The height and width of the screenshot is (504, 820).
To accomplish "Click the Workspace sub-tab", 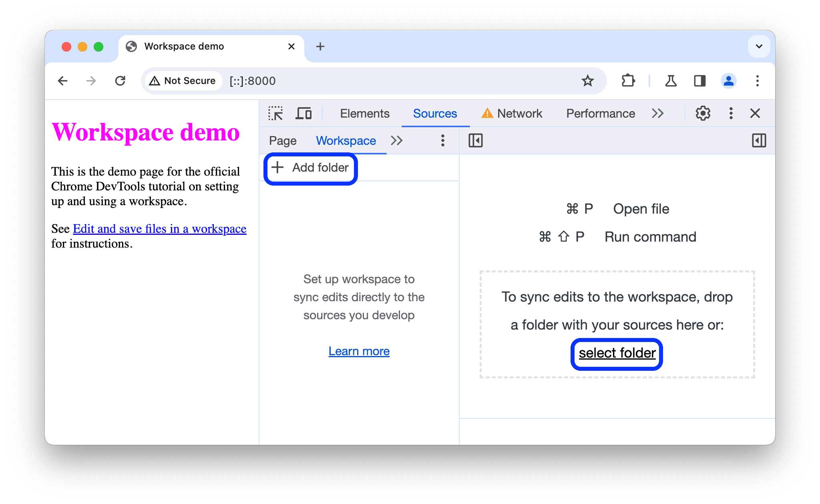I will pos(346,140).
